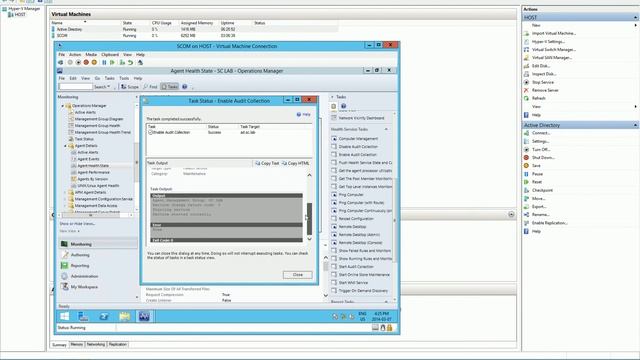Open Virtual Switch Manager action
Screen dimensions: 640x360
click(x=553, y=50)
